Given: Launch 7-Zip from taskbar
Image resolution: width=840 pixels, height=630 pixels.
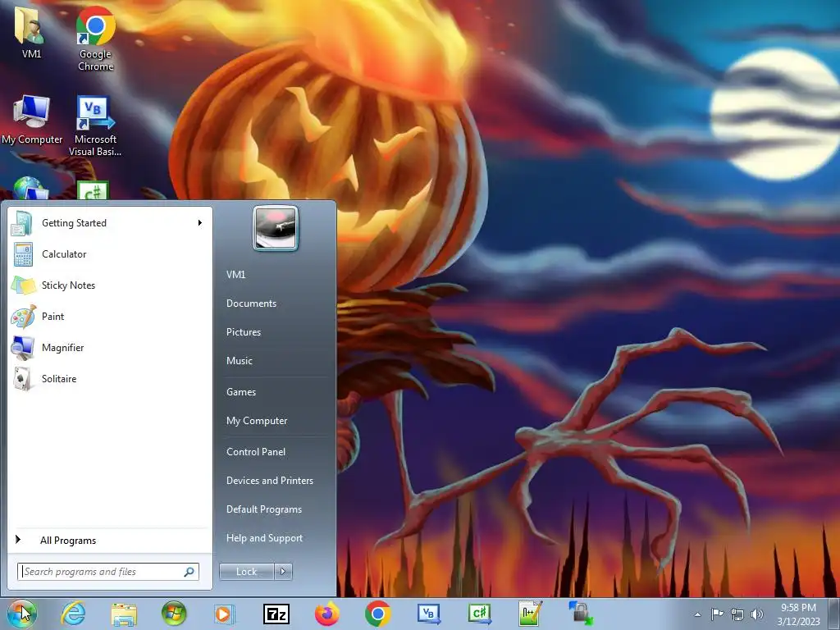Looking at the screenshot, I should (276, 614).
